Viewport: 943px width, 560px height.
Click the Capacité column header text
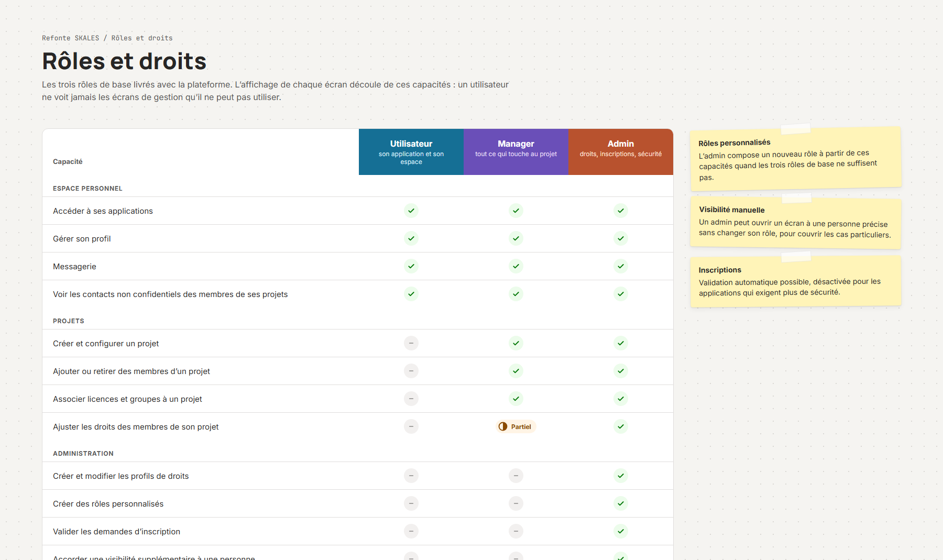tap(68, 161)
